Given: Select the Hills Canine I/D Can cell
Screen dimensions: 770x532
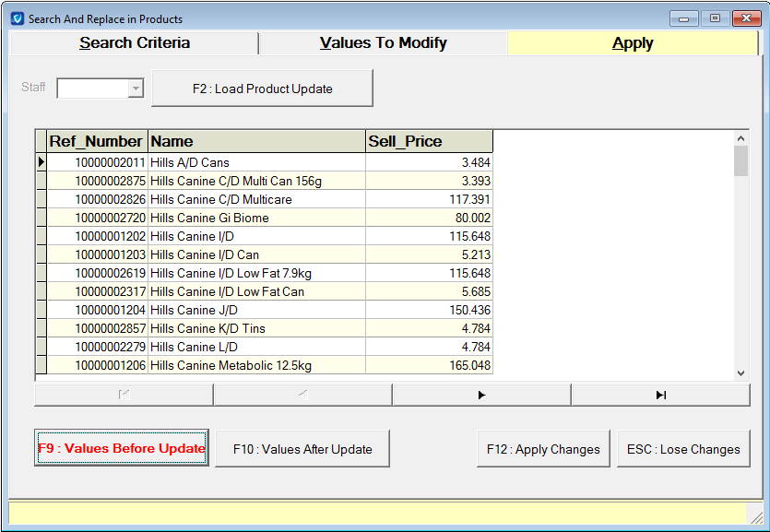Looking at the screenshot, I should tap(257, 254).
